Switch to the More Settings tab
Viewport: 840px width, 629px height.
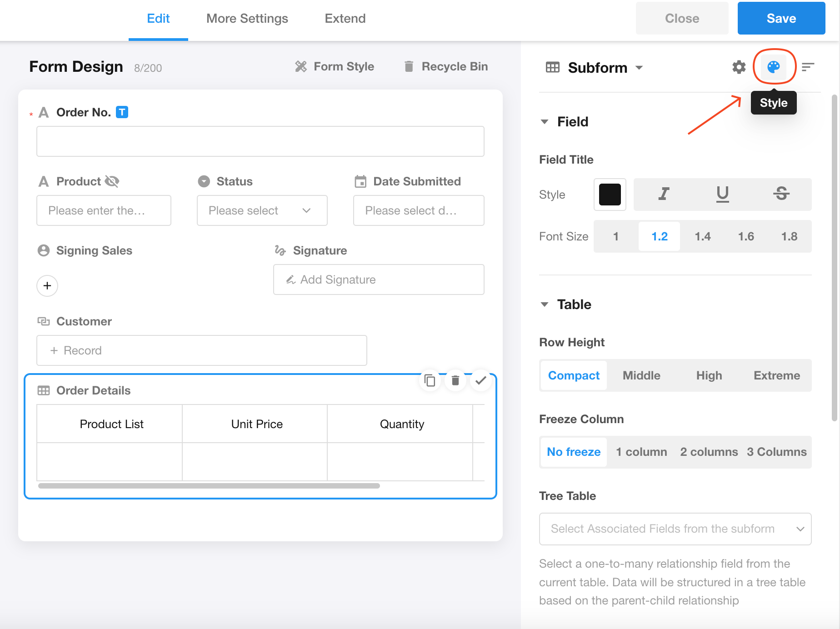pos(247,19)
